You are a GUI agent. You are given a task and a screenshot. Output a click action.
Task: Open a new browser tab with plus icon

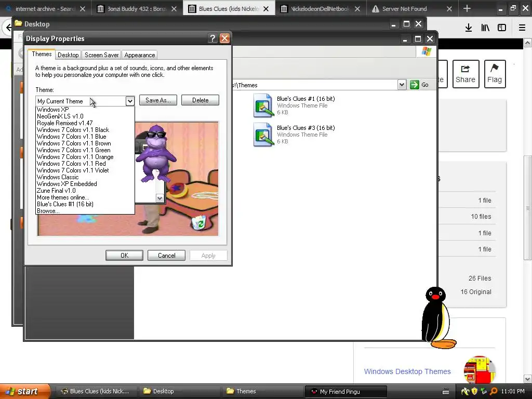click(467, 8)
